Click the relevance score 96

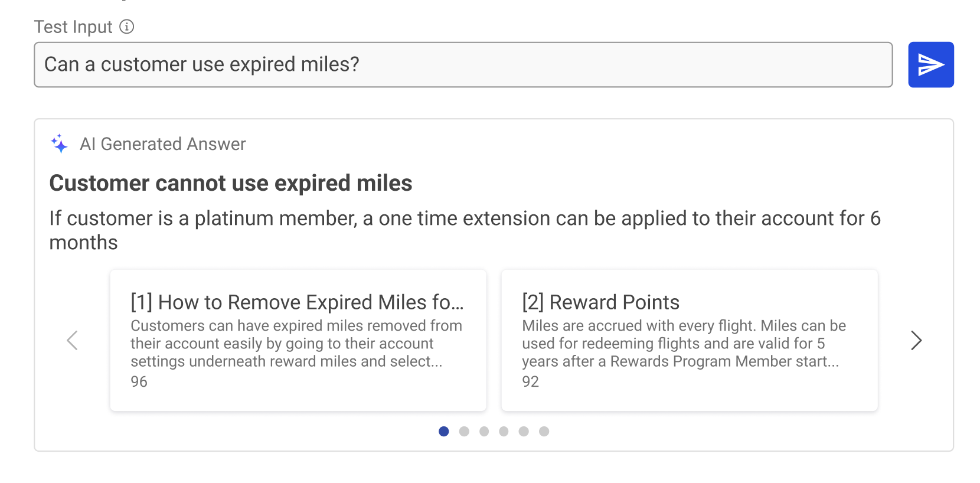tap(139, 381)
